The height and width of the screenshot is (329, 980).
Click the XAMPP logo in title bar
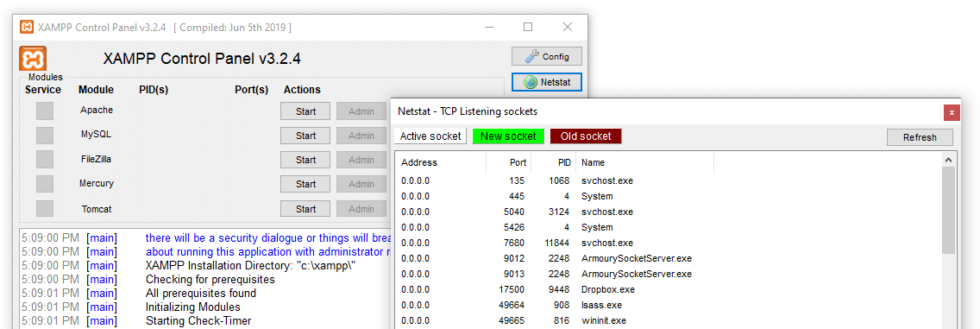pyautogui.click(x=27, y=27)
